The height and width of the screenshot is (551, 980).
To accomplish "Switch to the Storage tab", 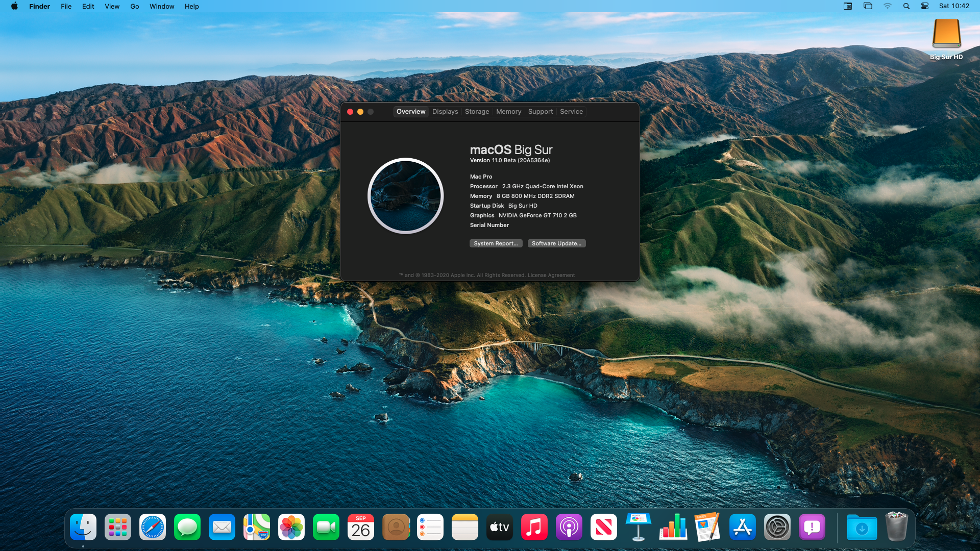I will (477, 112).
